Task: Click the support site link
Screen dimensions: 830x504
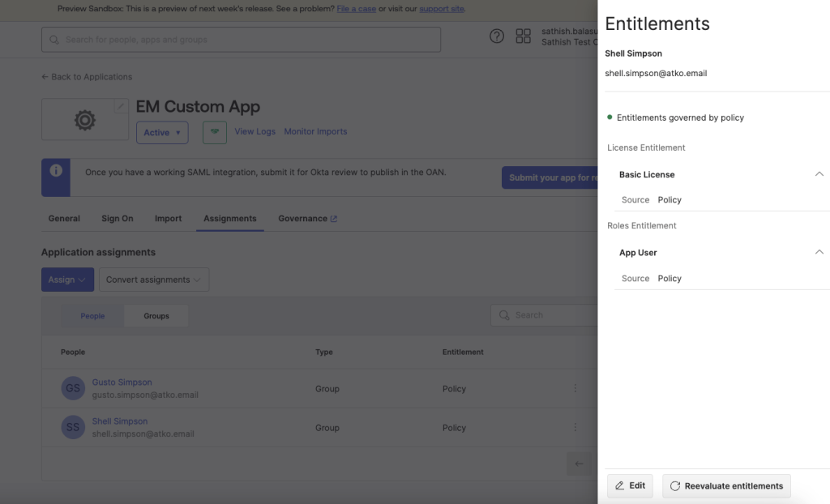Action: [x=442, y=8]
